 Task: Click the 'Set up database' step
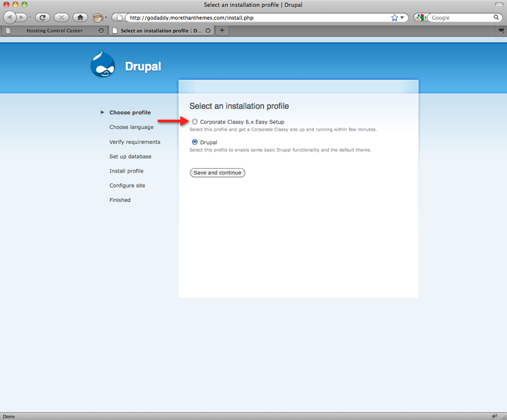pos(130,156)
